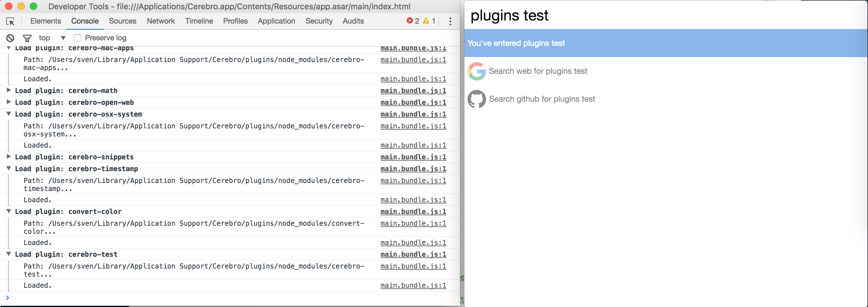Open the Network tab
The height and width of the screenshot is (307, 868).
point(161,21)
